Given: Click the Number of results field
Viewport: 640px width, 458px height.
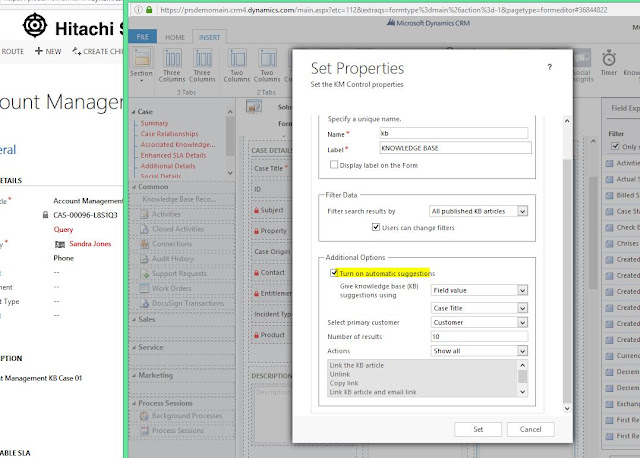Looking at the screenshot, I should 479,336.
